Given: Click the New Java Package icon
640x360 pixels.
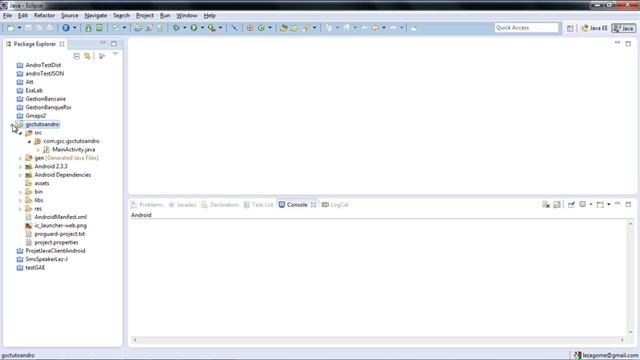Looking at the screenshot, I should coord(250,28).
